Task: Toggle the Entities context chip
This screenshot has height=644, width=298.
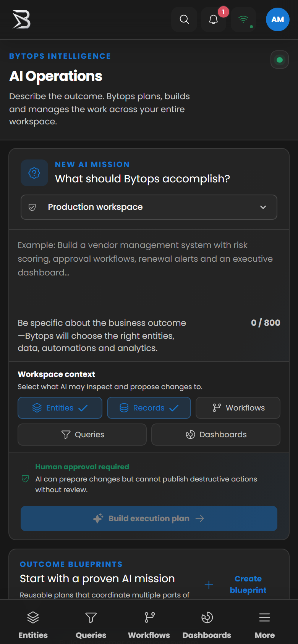Action: click(60, 408)
